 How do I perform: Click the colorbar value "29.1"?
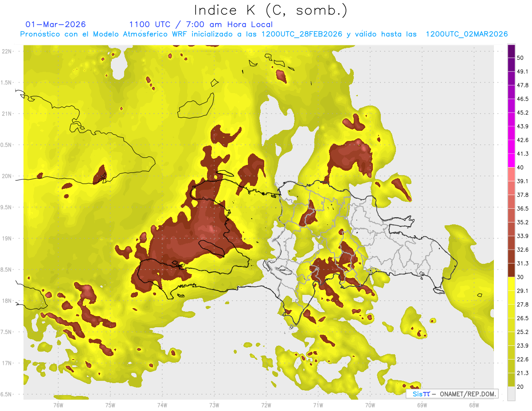(x=523, y=291)
